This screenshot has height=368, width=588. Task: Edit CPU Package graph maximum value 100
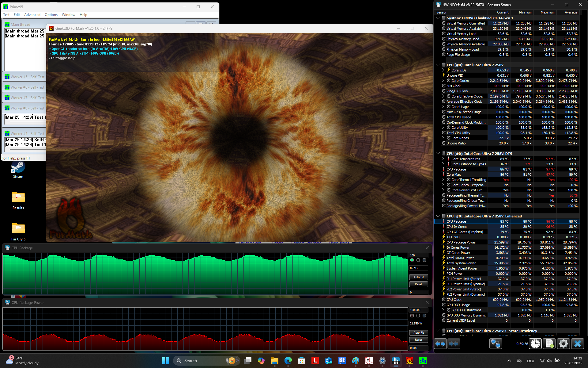click(419, 255)
